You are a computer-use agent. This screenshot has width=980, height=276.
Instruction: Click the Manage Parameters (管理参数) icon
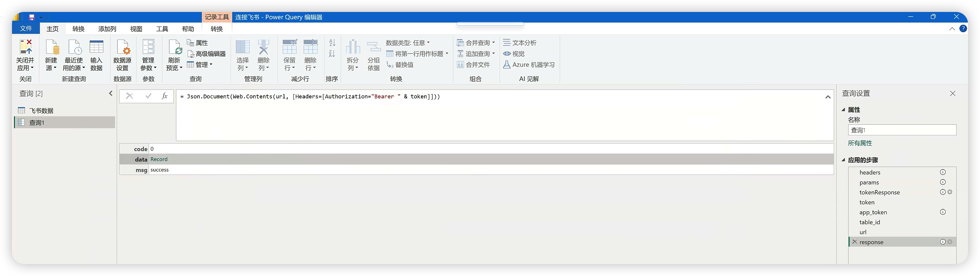click(x=148, y=47)
